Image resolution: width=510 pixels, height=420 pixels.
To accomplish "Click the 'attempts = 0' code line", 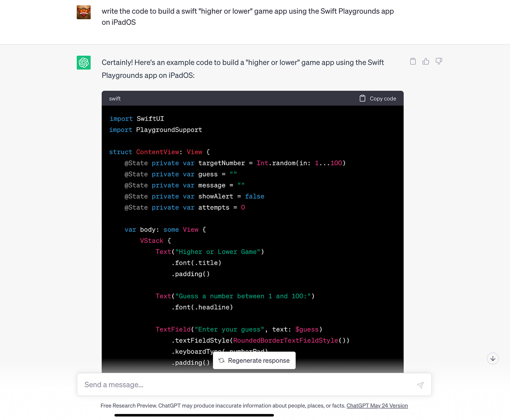I will (x=185, y=208).
